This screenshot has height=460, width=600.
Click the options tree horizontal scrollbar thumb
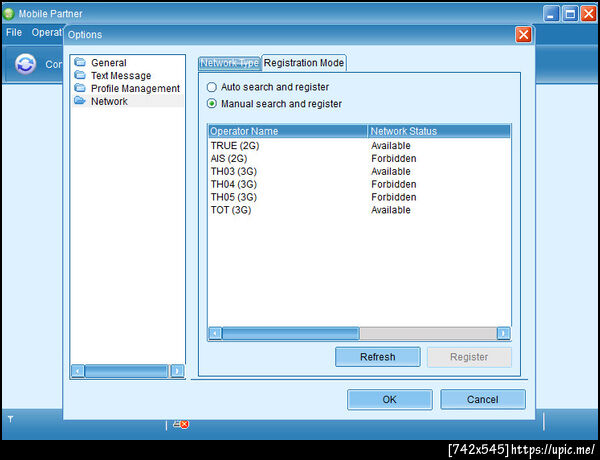(127, 371)
